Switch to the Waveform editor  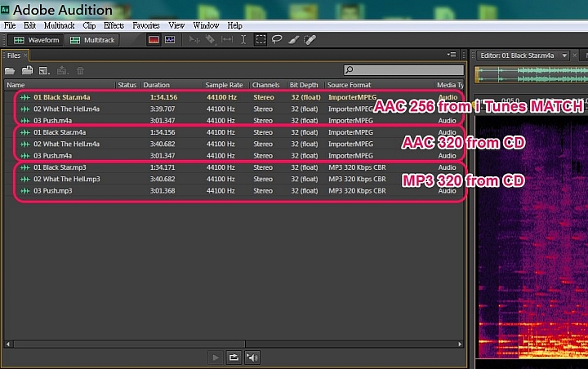(37, 40)
